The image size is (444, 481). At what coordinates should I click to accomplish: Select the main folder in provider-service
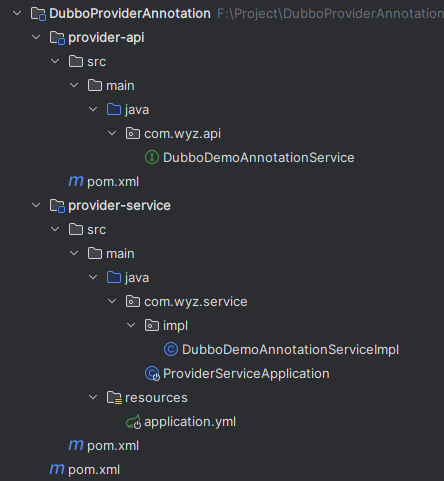tap(120, 254)
